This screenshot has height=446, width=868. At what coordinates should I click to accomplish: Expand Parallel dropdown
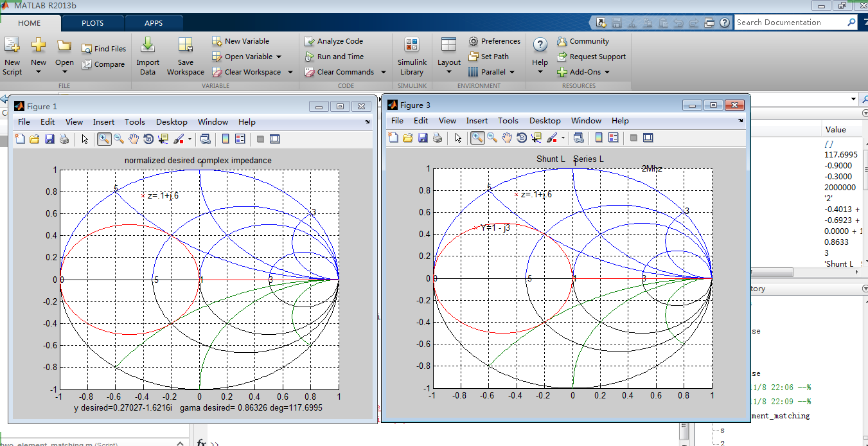pyautogui.click(x=512, y=72)
